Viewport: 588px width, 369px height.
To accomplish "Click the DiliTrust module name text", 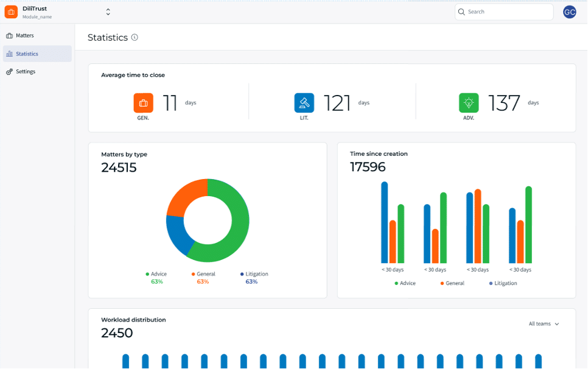I will [x=35, y=9].
